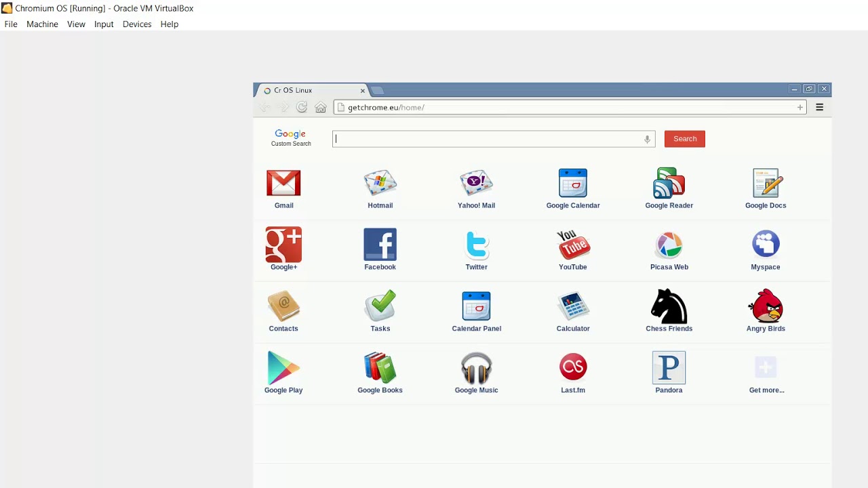This screenshot has height=488, width=868.
Task: Launch Google Music headphones icon
Action: coord(476,368)
